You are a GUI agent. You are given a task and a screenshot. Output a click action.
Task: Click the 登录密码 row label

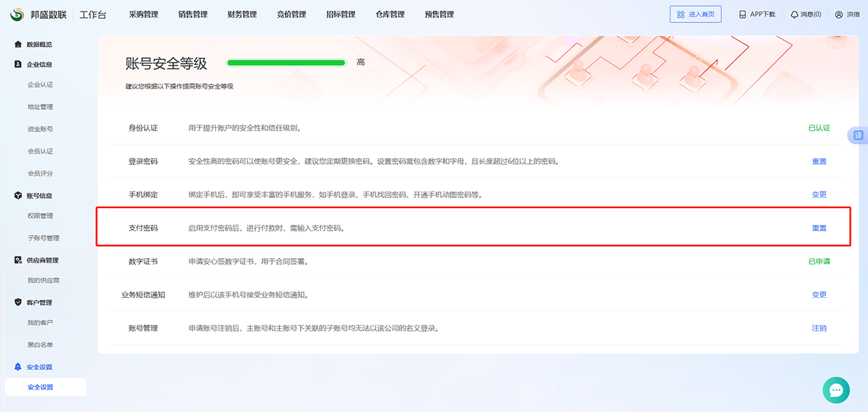coord(143,161)
